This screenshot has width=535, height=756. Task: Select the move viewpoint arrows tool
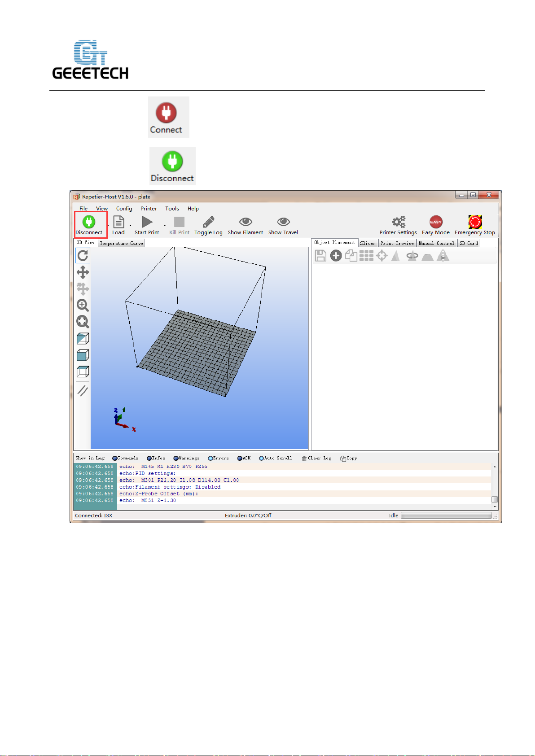pyautogui.click(x=83, y=272)
